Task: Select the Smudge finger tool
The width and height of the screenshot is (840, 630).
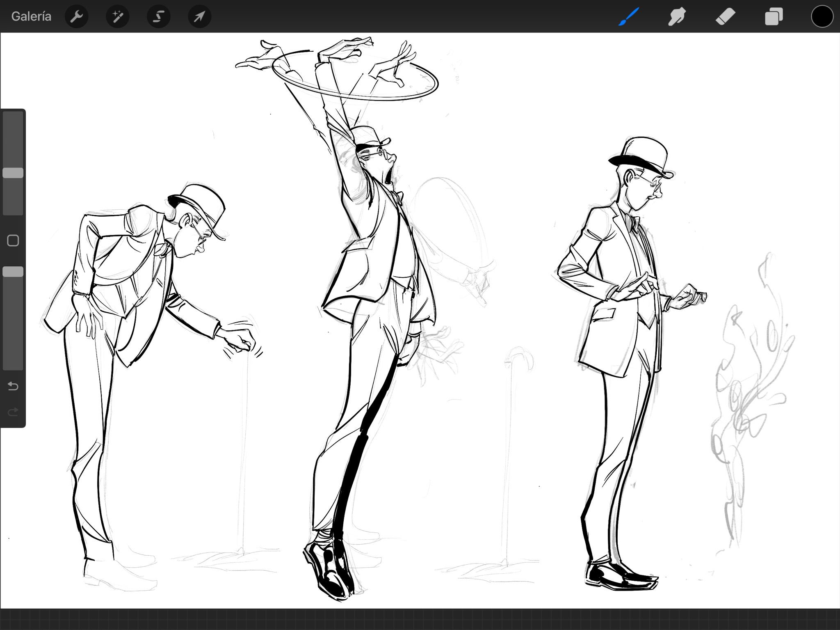Action: 677,17
